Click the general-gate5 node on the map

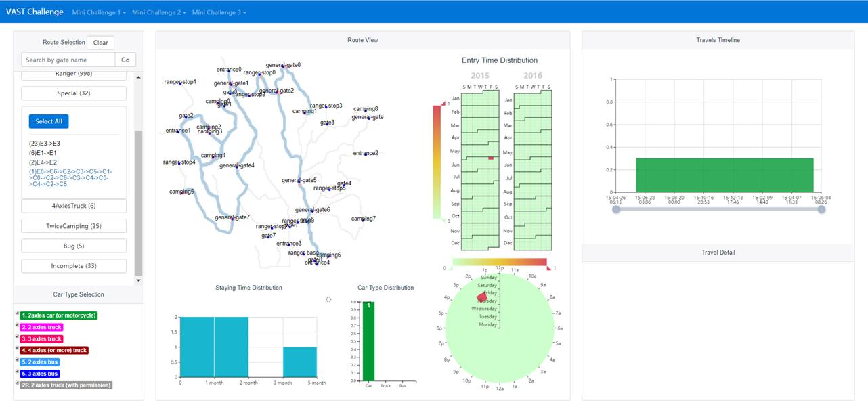(299, 181)
